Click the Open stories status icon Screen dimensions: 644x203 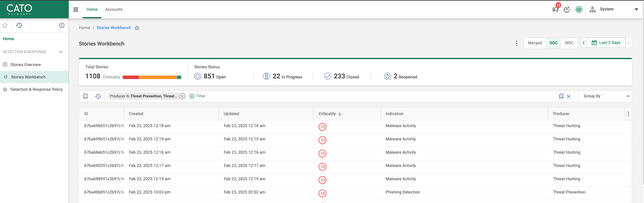198,76
